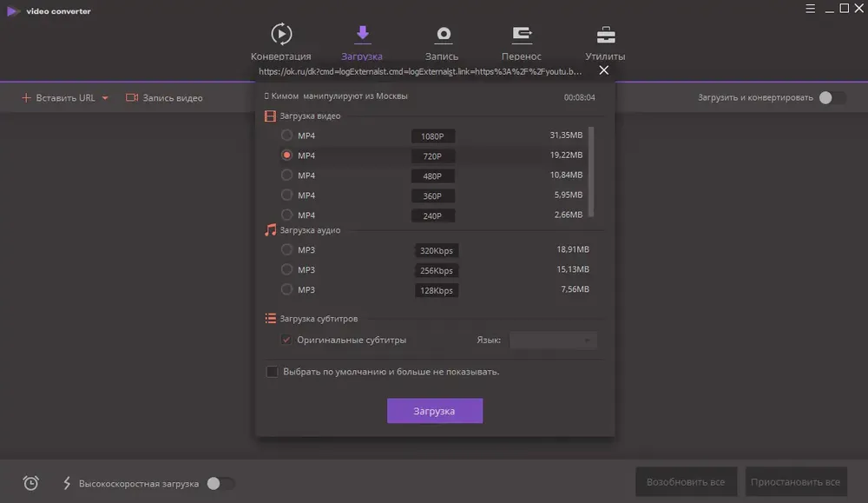Click the Загрузка субтитров list icon
The image size is (868, 503).
click(x=270, y=319)
